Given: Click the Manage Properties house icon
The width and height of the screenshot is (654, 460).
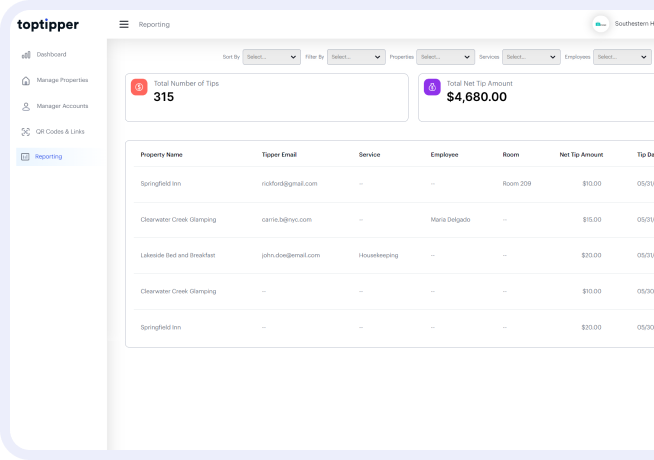Looking at the screenshot, I should tap(26, 80).
